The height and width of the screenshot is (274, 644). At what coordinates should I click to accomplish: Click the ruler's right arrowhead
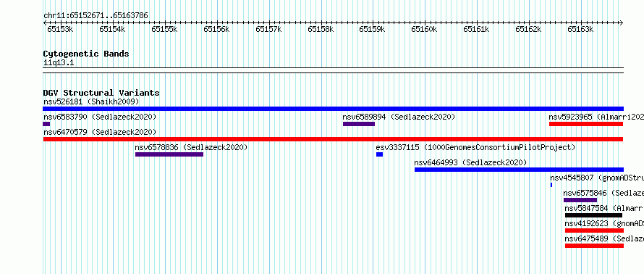pyautogui.click(x=622, y=23)
